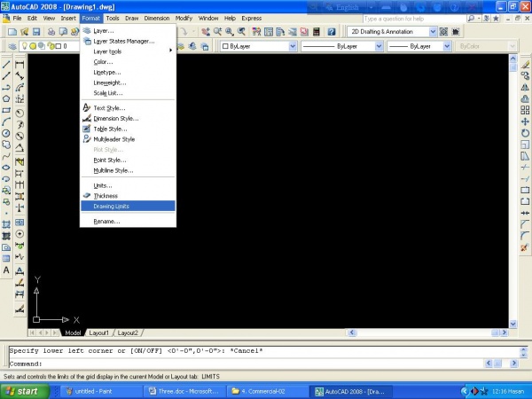The width and height of the screenshot is (532, 399).
Task: Select Dimension Style... menu entry
Action: click(128, 119)
